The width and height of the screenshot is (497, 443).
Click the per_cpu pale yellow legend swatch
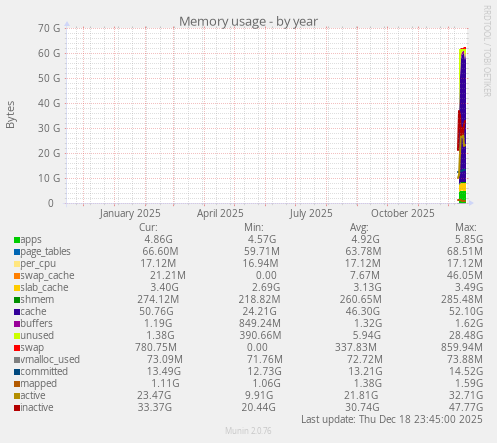[x=17, y=264]
